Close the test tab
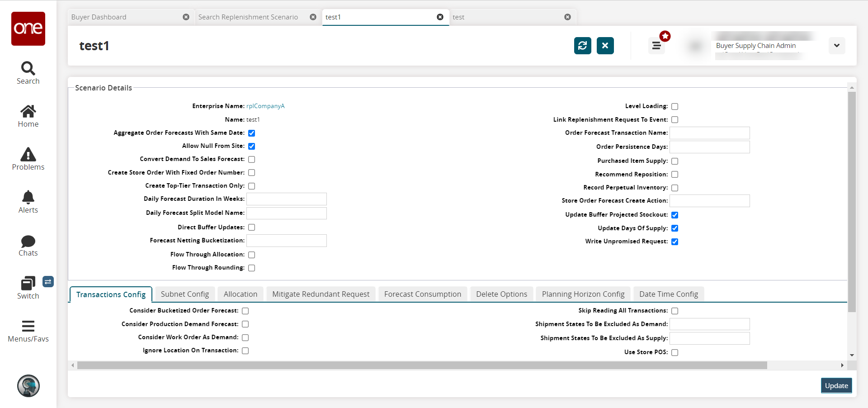The width and height of the screenshot is (868, 408). tap(567, 17)
